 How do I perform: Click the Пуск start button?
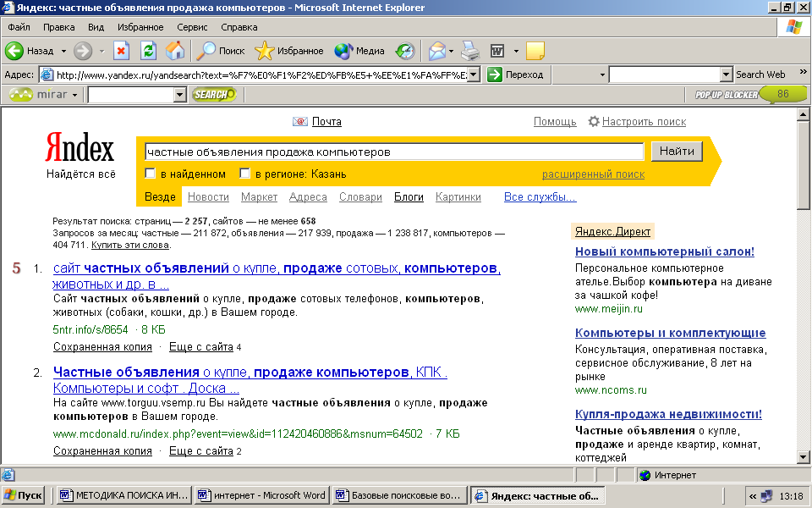[x=23, y=495]
